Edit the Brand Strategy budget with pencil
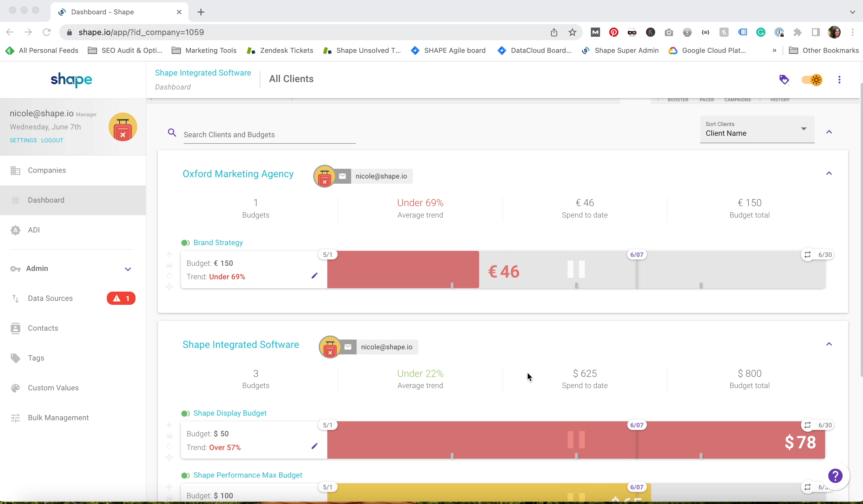863x504 pixels. (x=314, y=276)
